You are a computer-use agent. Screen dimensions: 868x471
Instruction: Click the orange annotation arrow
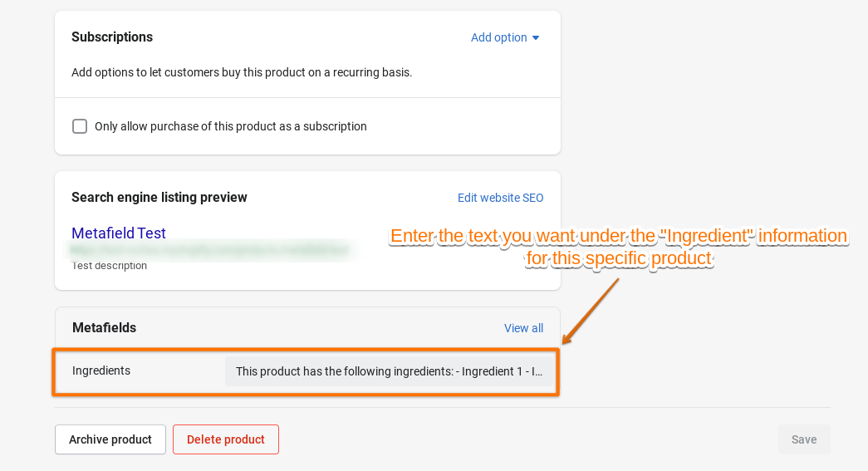point(591,311)
